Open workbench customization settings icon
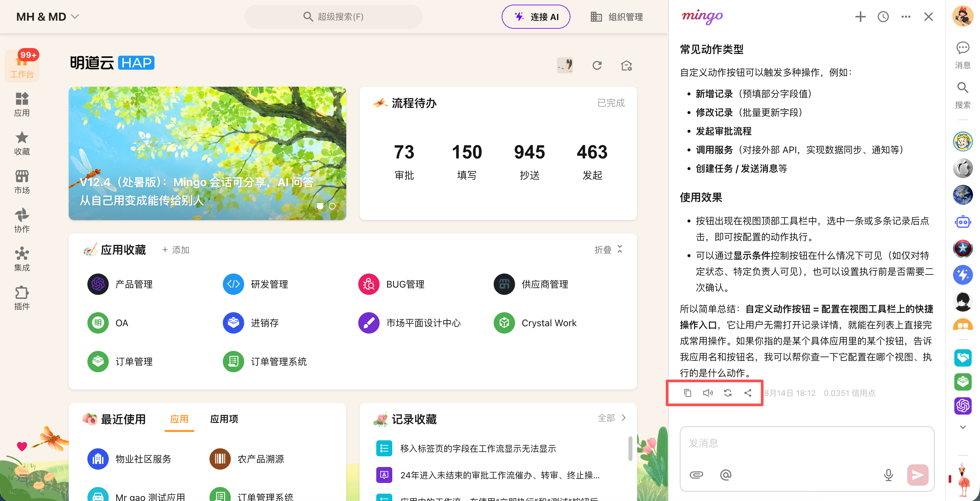980x501 pixels. (x=626, y=65)
